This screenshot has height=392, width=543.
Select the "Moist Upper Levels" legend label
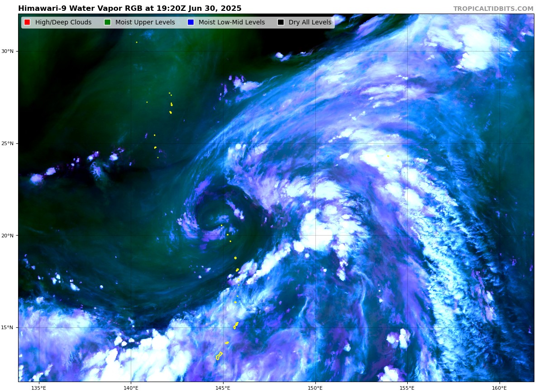(145, 23)
